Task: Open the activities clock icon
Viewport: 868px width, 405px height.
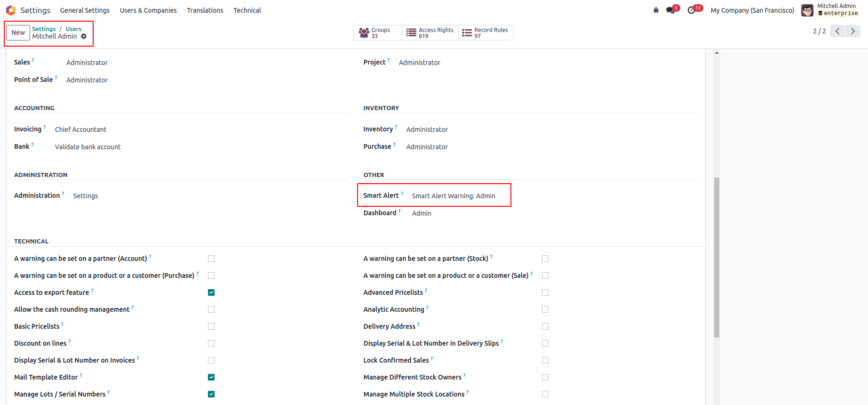Action: tap(691, 10)
